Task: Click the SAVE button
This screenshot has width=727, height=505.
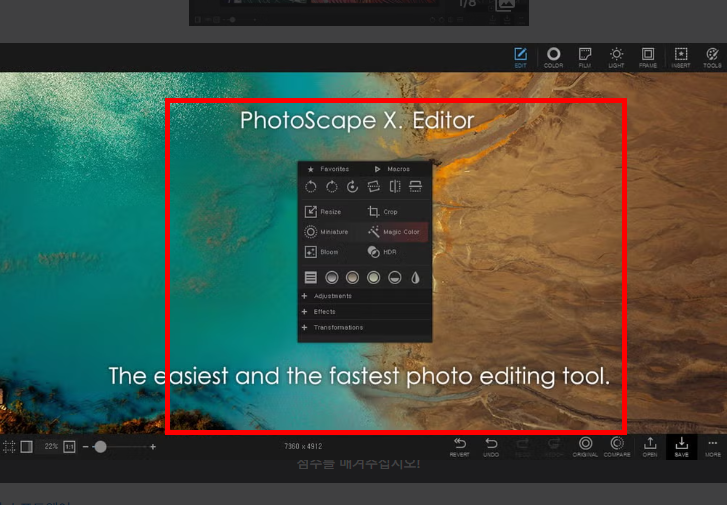Action: tap(682, 447)
